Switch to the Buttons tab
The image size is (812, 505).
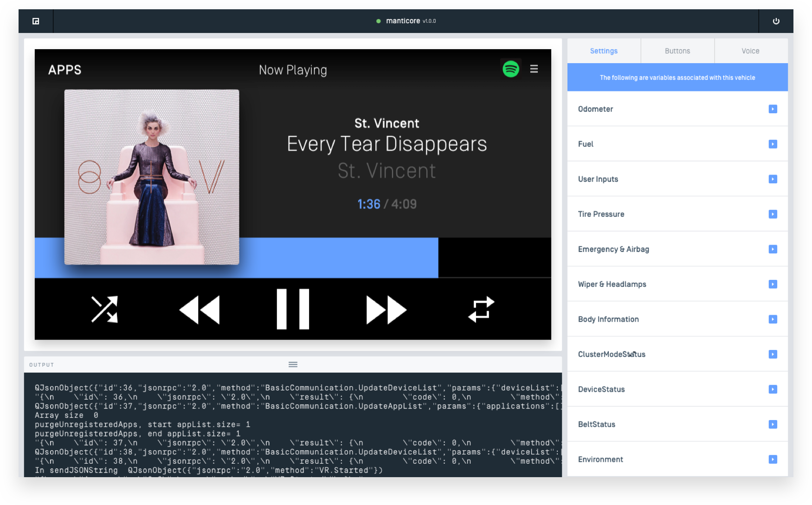pos(677,51)
